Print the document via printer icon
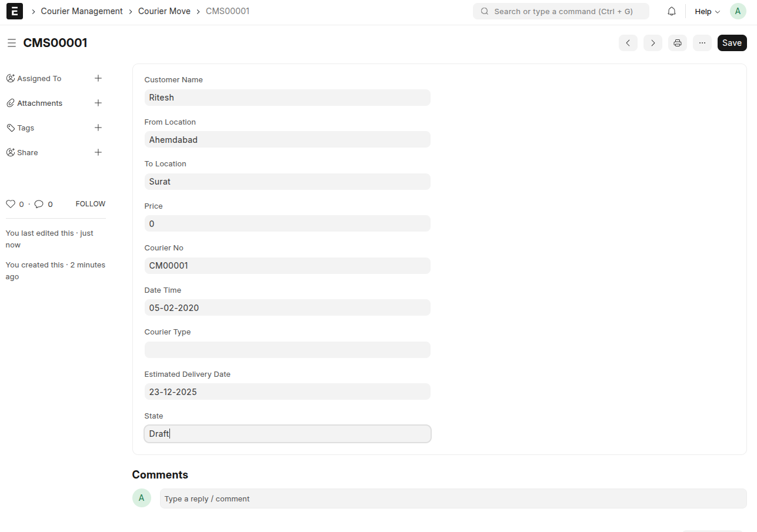 (678, 43)
